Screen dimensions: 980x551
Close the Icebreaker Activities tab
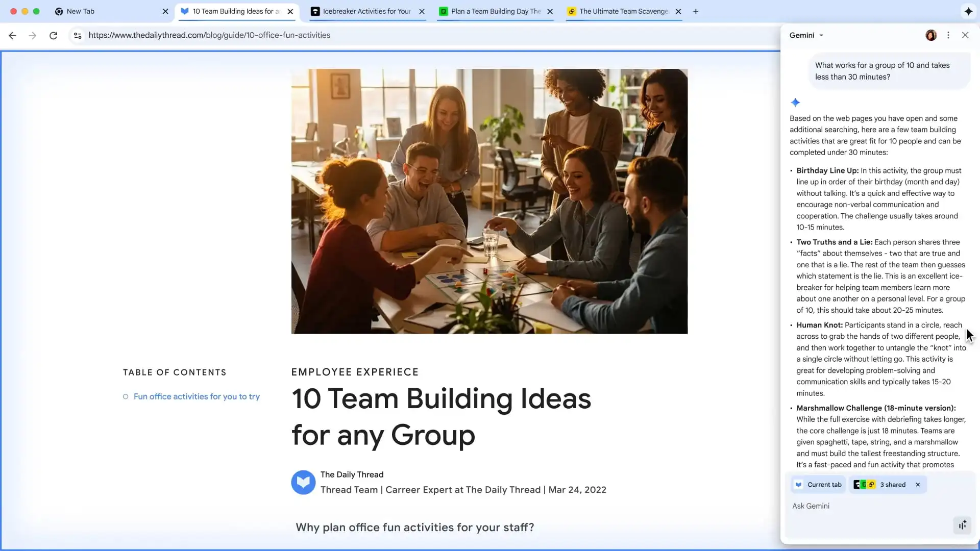pos(422,11)
